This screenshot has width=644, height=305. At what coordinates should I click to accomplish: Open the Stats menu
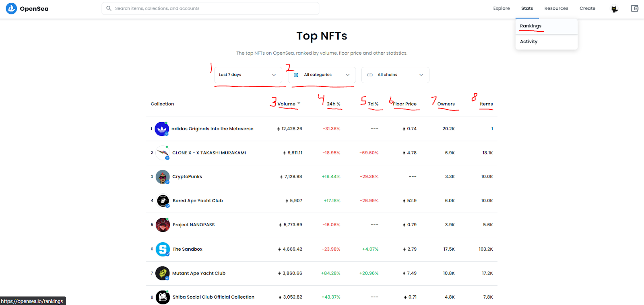pyautogui.click(x=527, y=8)
